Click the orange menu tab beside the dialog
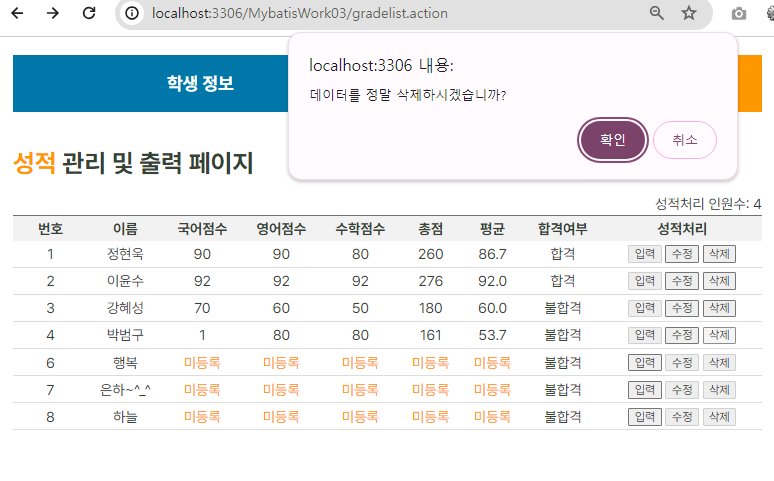This screenshot has width=774, height=481. (x=750, y=83)
